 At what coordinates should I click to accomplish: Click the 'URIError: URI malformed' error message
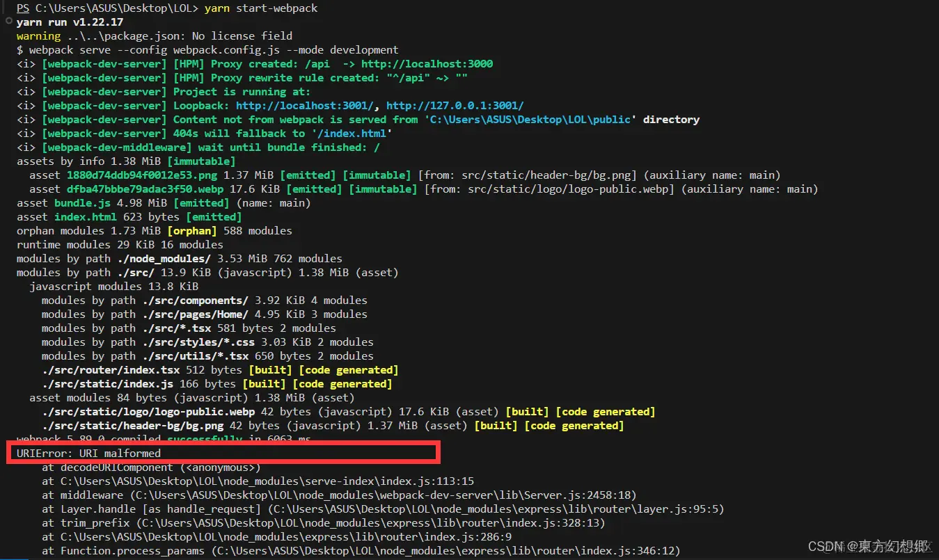[88, 454]
